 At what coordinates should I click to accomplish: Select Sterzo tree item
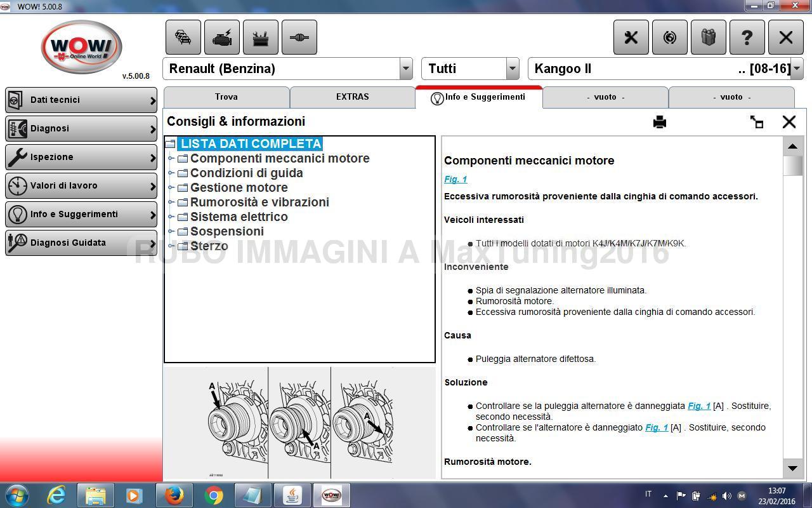[209, 246]
